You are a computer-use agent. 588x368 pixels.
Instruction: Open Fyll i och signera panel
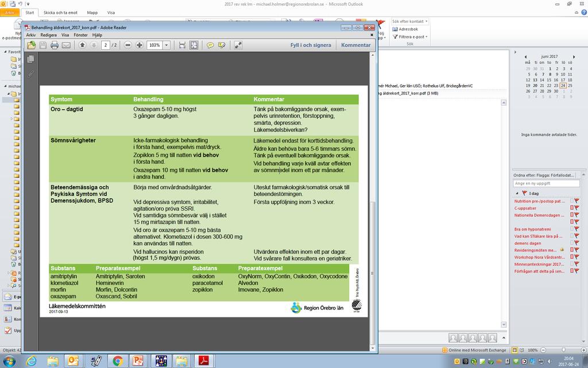click(311, 45)
